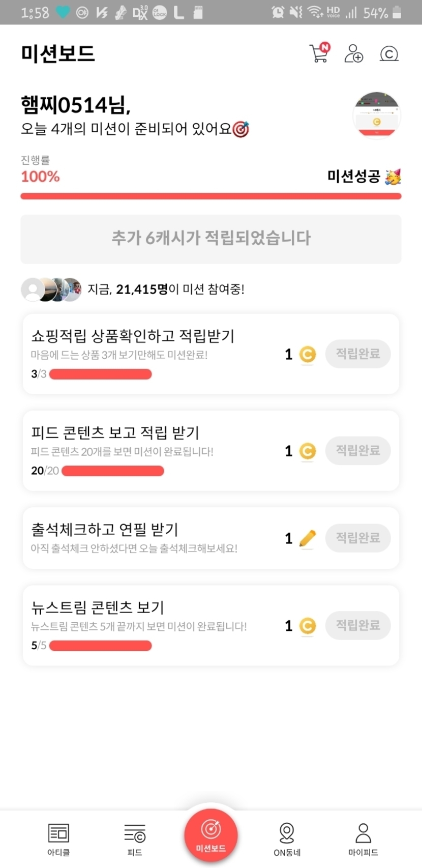Open the cash balance icon
Image resolution: width=422 pixels, height=868 pixels.
[389, 53]
